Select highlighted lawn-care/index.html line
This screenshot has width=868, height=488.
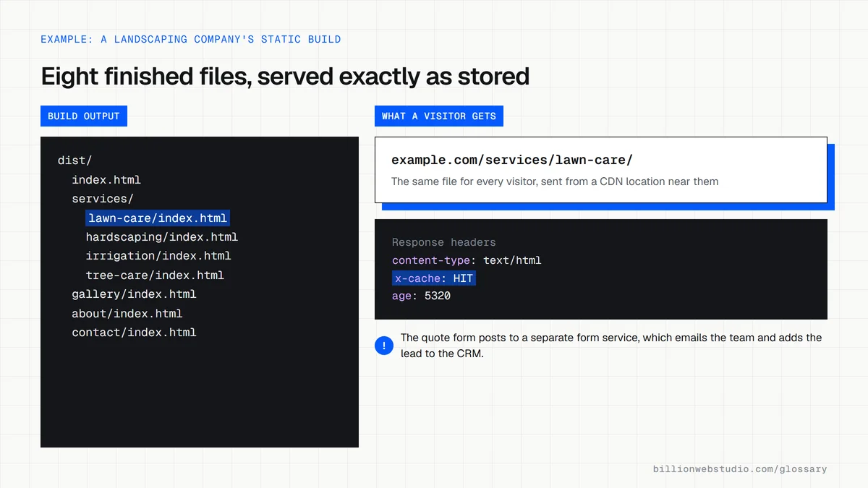coord(158,218)
